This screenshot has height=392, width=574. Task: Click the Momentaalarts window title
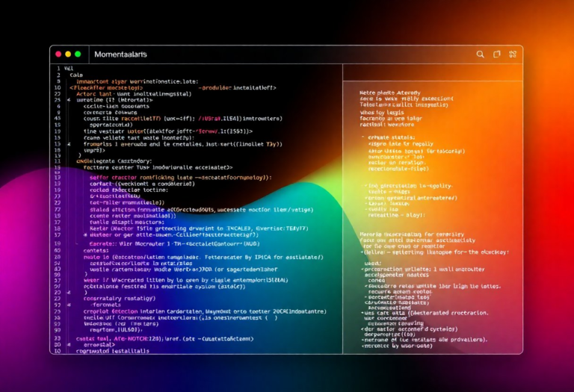[120, 55]
